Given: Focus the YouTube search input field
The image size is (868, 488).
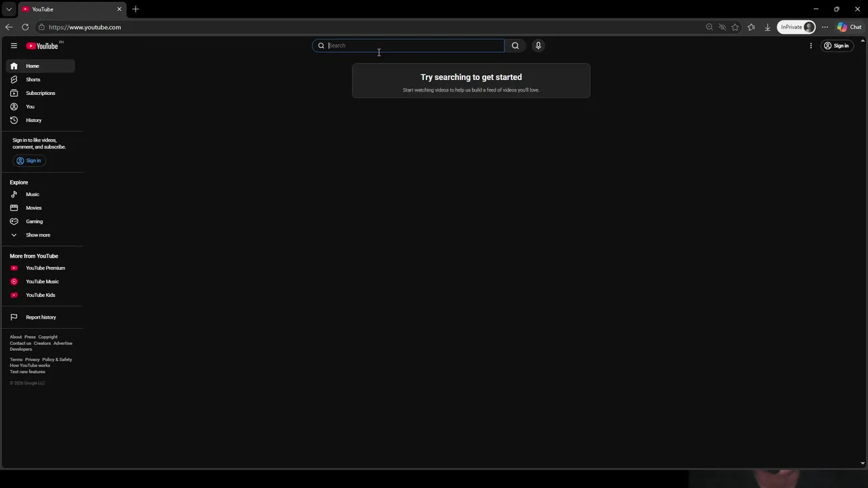Looking at the screenshot, I should point(408,45).
